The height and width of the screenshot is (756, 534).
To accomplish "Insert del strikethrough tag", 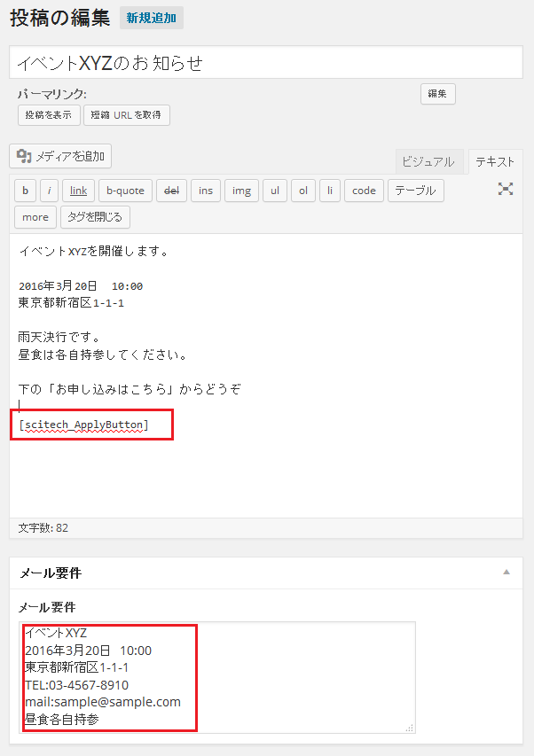I will tap(172, 191).
